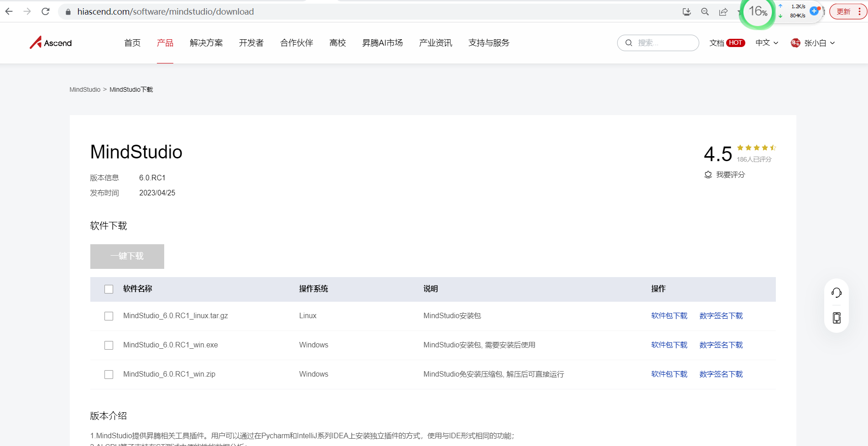Open the 合作伙伴 nav menu
The height and width of the screenshot is (446, 868).
[x=296, y=43]
